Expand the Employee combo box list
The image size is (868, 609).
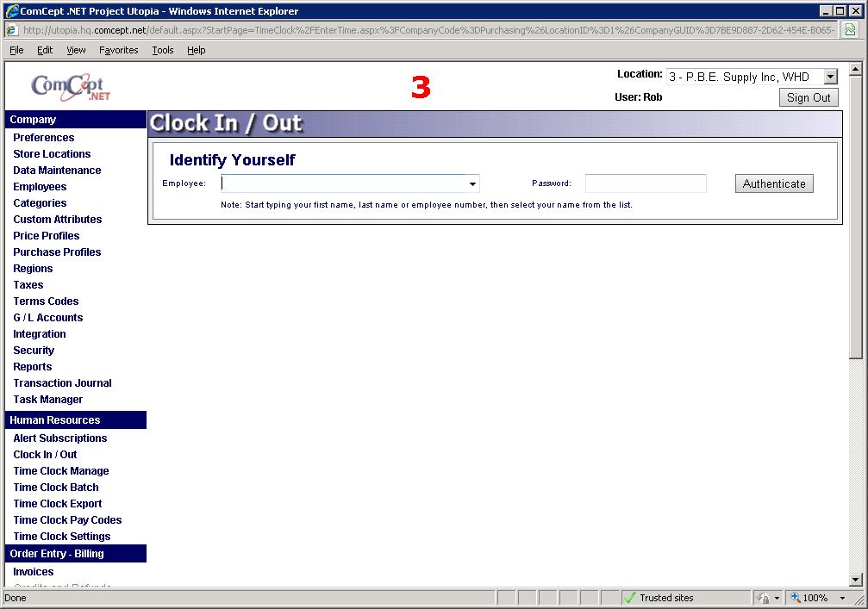[472, 183]
